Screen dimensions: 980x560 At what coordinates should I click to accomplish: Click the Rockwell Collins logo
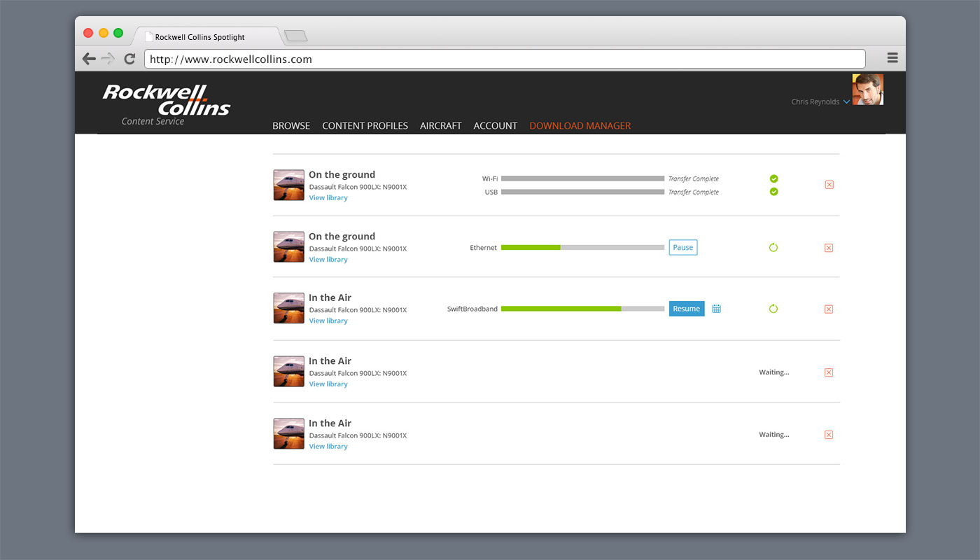(x=167, y=99)
